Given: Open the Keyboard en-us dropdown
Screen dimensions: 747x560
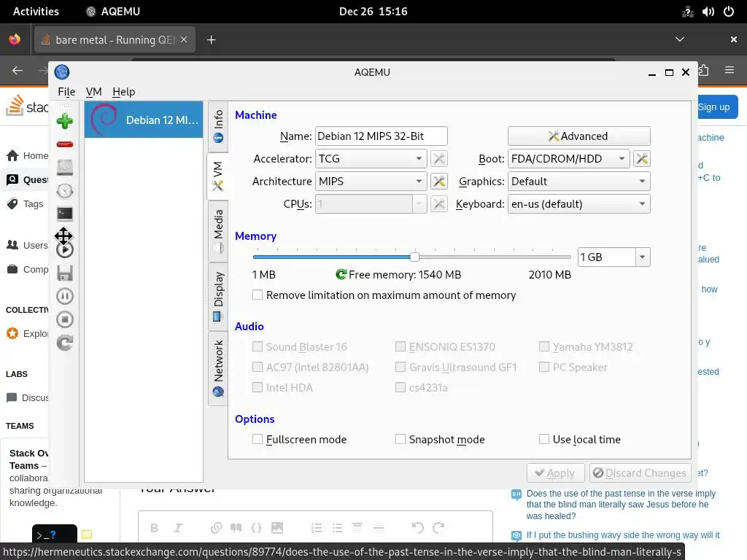Looking at the screenshot, I should [578, 204].
